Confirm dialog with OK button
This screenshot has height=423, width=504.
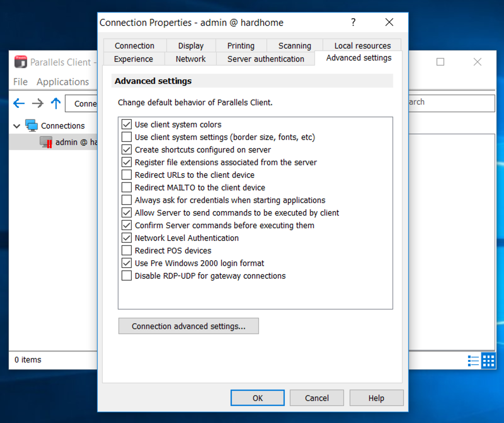click(258, 398)
